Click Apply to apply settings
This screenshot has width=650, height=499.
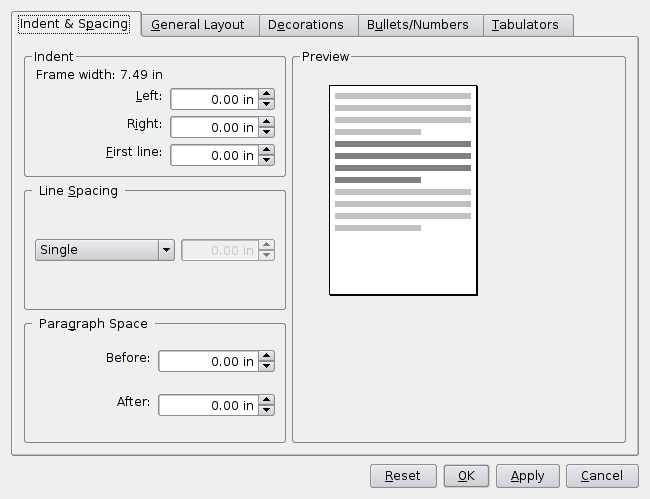(527, 476)
